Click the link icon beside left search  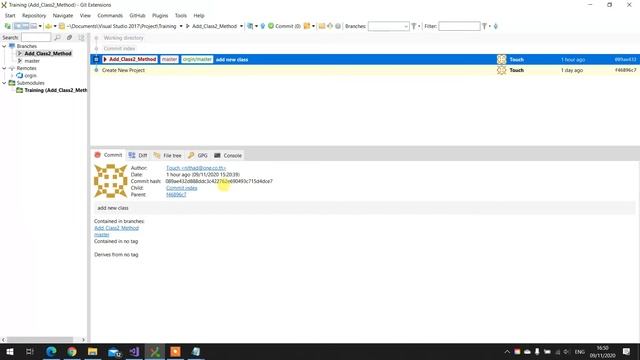tap(69, 38)
